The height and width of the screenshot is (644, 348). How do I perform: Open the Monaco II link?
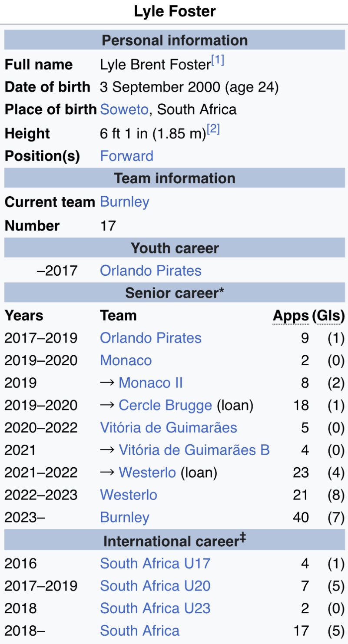[150, 383]
